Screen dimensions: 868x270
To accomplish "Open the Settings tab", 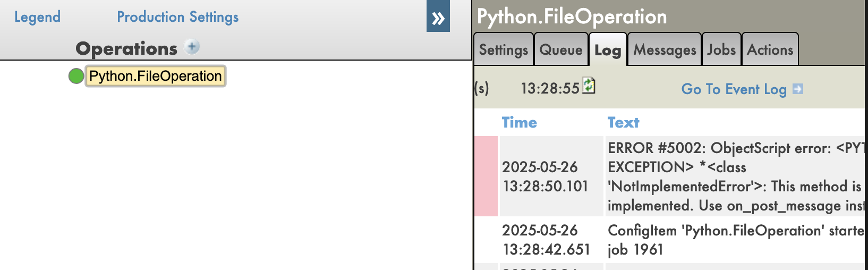I will click(x=503, y=50).
